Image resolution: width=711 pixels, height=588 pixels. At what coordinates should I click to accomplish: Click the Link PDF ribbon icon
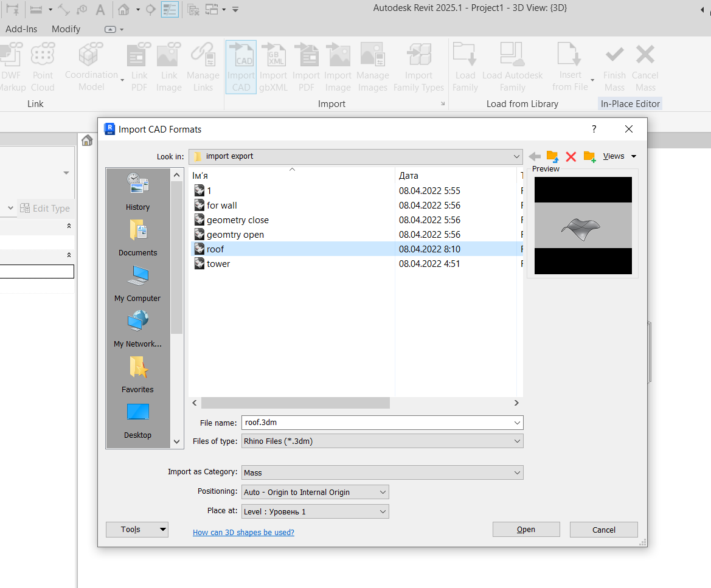[x=139, y=67]
